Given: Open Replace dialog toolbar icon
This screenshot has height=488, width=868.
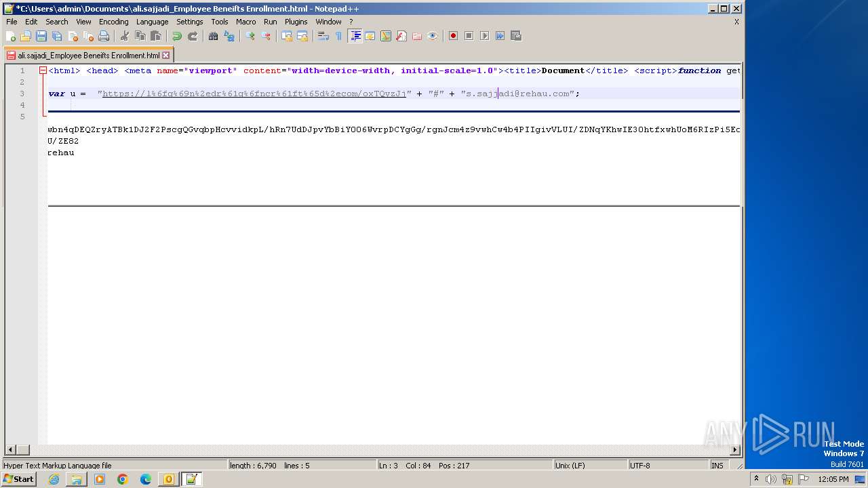Looking at the screenshot, I should click(x=229, y=36).
